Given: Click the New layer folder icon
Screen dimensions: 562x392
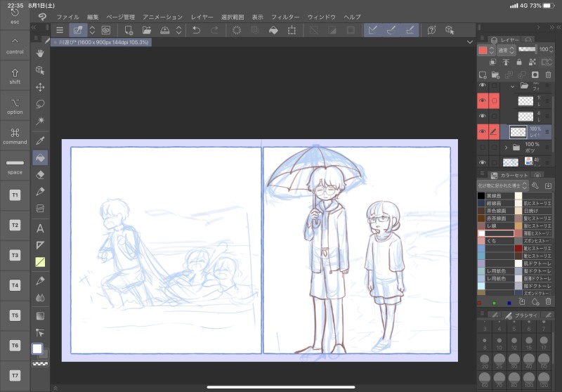Looking at the screenshot, I should click(x=495, y=75).
